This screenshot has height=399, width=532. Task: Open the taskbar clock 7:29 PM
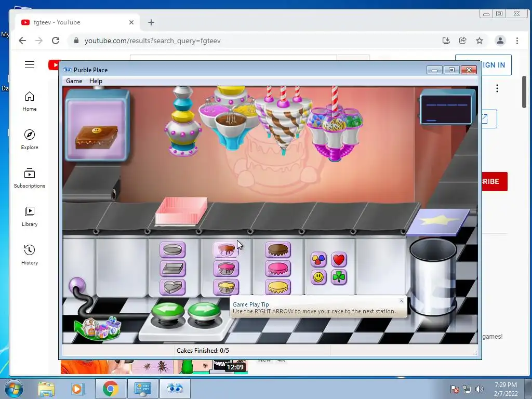[506, 389]
